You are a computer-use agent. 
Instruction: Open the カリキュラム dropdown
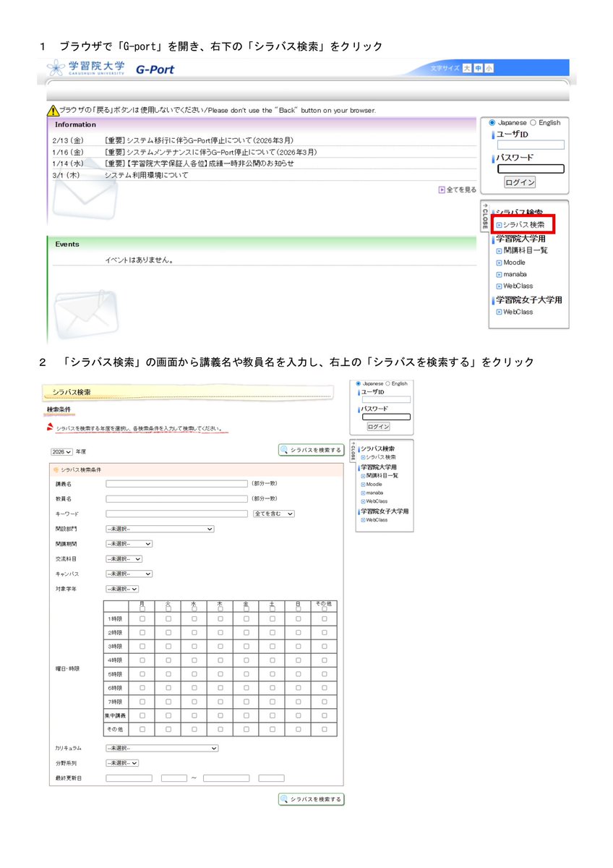(162, 748)
